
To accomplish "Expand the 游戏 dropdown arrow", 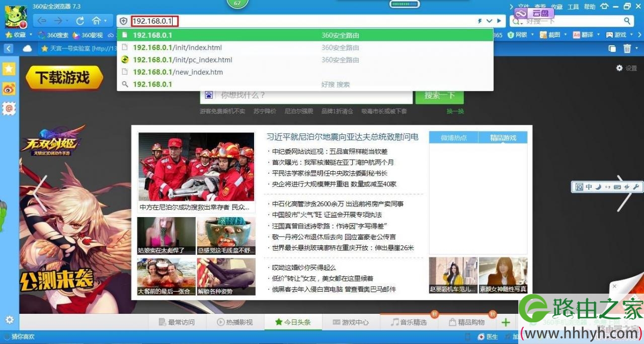I will point(632,35).
